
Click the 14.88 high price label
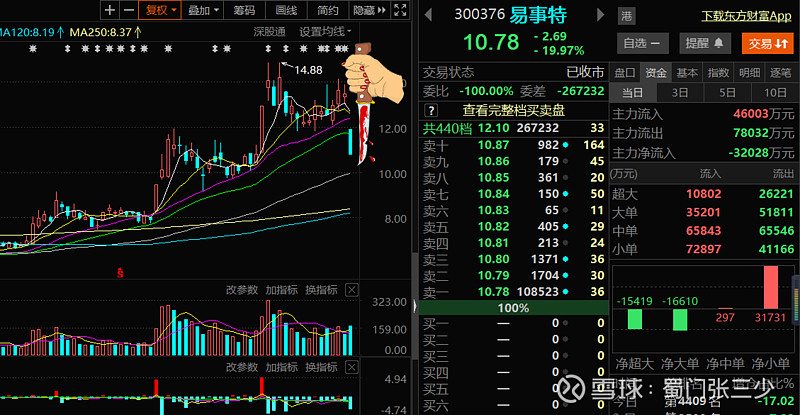(308, 70)
